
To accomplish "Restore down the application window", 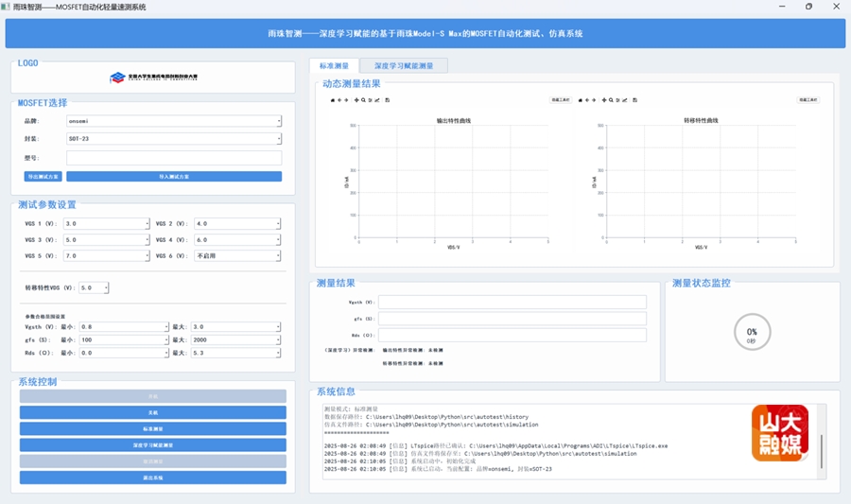I will (808, 7).
